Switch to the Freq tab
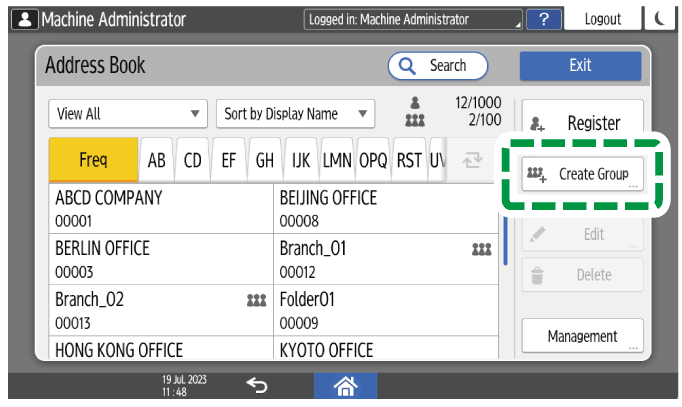This screenshot has height=407, width=682. coord(93,160)
